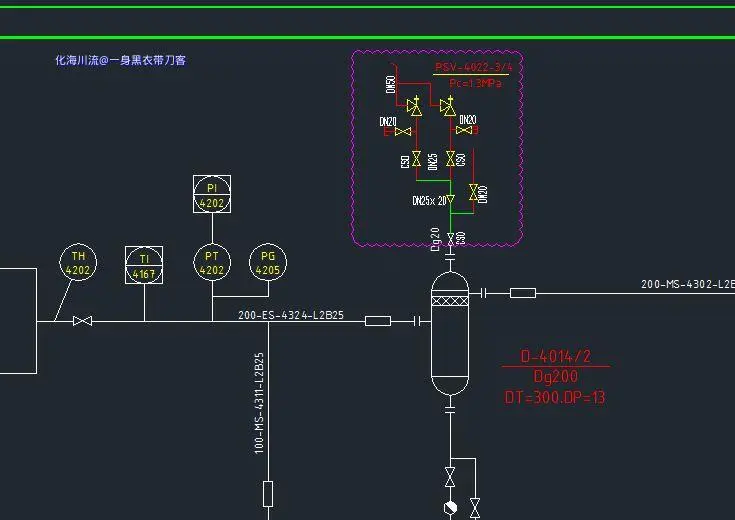Pick the DN20 valve right of the right safety valve
Viewport: 735px width, 520px height.
(x=464, y=130)
